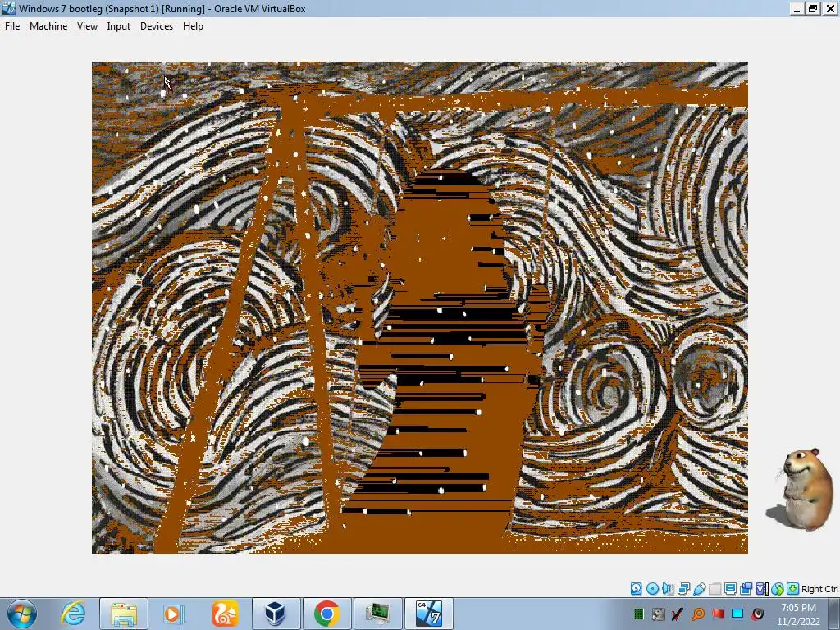Click the Windows 7 64-bit VM taskbar button
The image size is (840, 630).
click(x=428, y=614)
